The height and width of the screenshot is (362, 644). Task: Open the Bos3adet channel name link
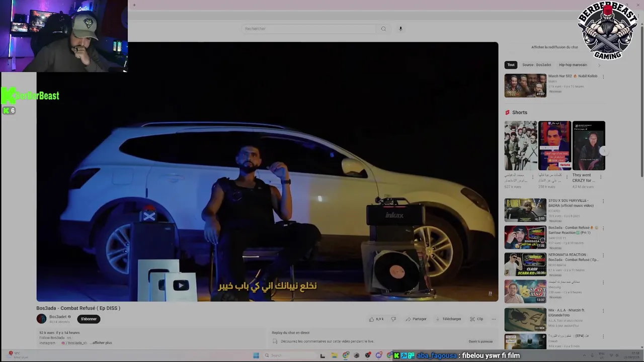pyautogui.click(x=58, y=317)
